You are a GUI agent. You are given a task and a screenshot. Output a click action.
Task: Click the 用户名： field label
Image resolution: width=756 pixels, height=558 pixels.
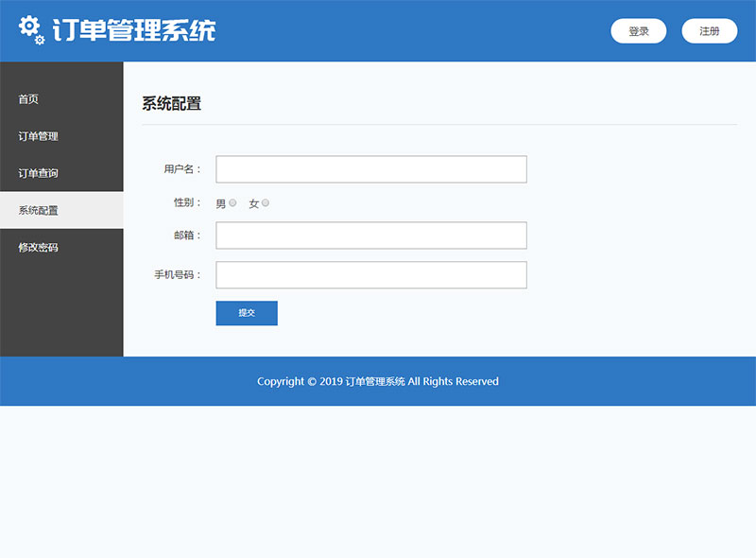(x=182, y=169)
